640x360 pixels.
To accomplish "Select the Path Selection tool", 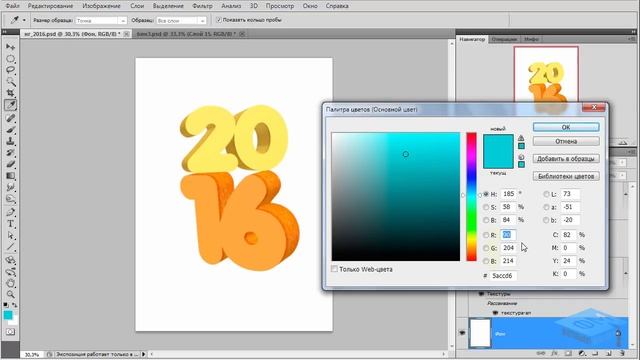I will [10, 236].
